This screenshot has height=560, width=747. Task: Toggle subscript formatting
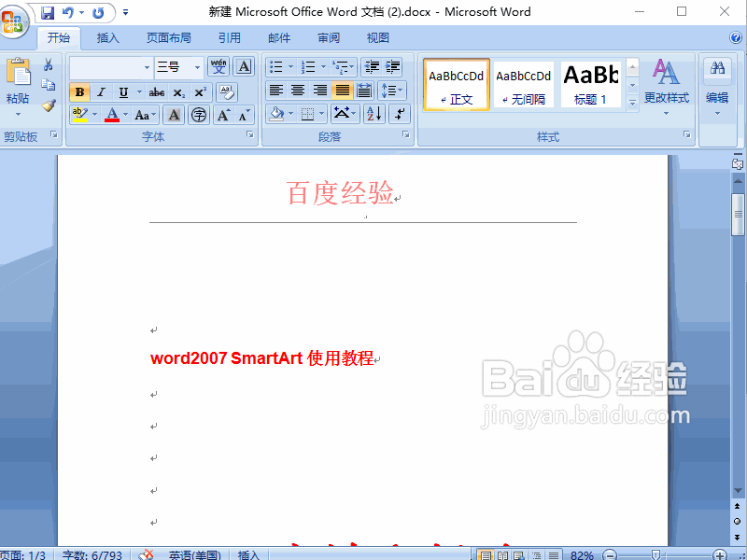178,91
